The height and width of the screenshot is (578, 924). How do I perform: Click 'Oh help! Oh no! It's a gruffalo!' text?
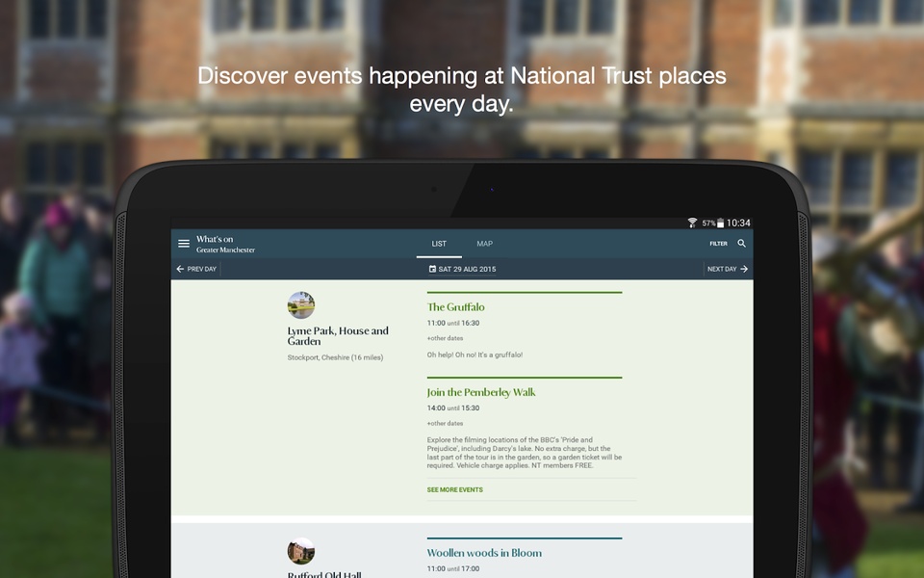(475, 355)
